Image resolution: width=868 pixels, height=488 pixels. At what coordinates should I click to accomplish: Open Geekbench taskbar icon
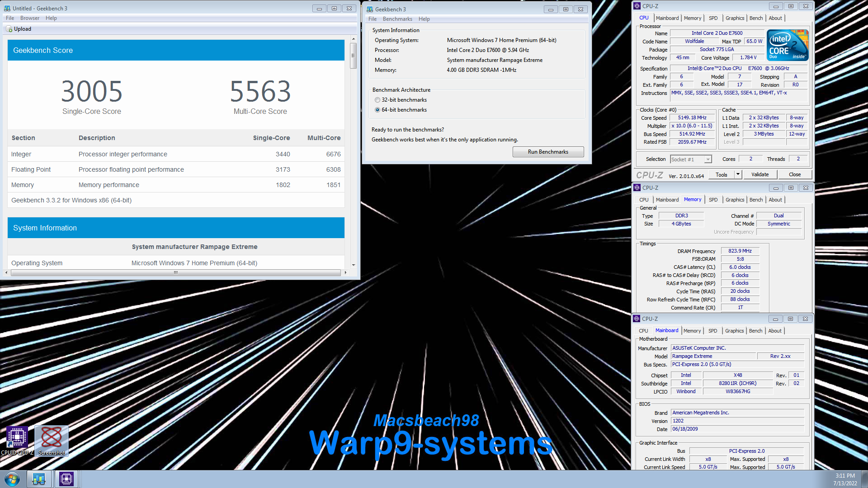point(39,479)
